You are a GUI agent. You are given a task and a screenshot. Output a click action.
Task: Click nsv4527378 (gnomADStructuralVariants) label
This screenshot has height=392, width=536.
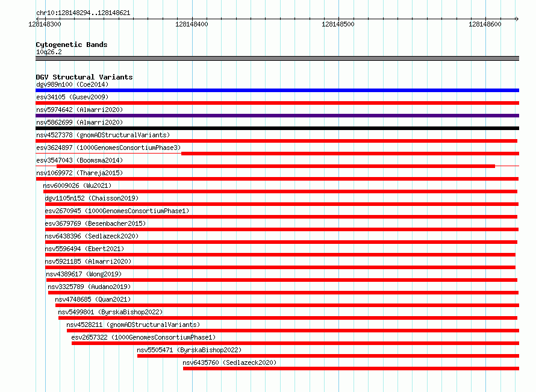(103, 135)
